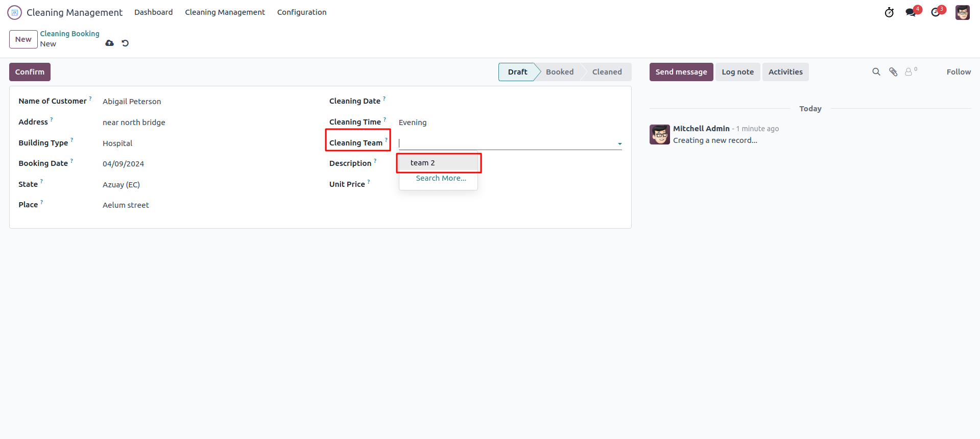980x439 pixels.
Task: Open the Configuration menu
Action: click(302, 12)
